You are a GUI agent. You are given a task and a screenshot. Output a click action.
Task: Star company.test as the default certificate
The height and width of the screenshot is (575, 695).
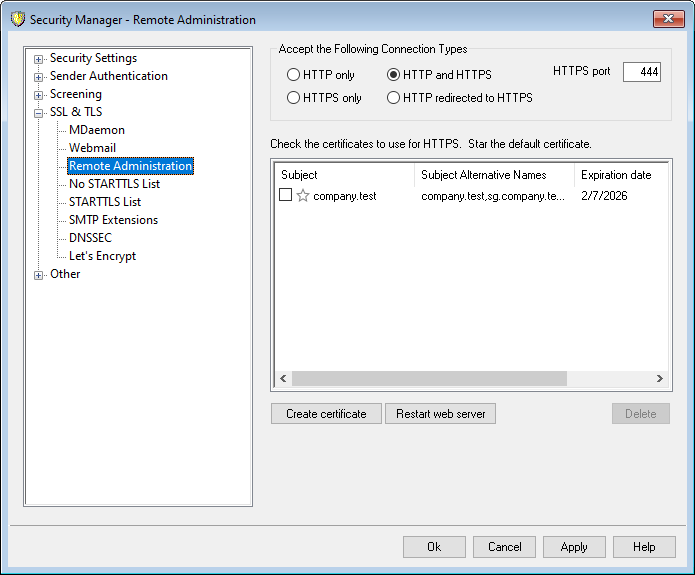tap(303, 196)
